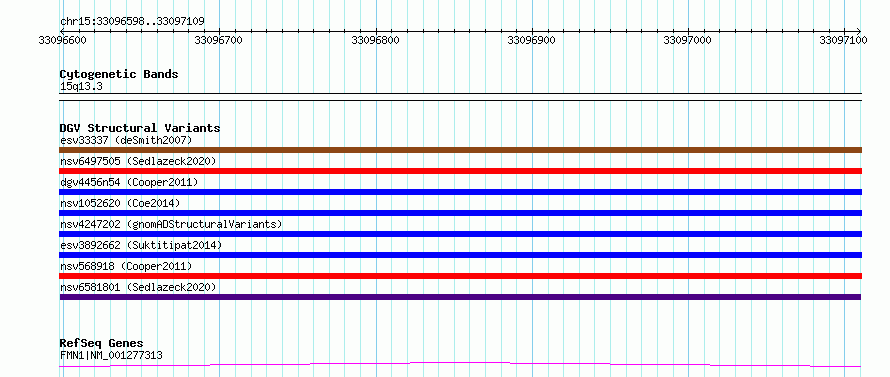Click the blue nsv1052620 variant bar

tap(460, 213)
